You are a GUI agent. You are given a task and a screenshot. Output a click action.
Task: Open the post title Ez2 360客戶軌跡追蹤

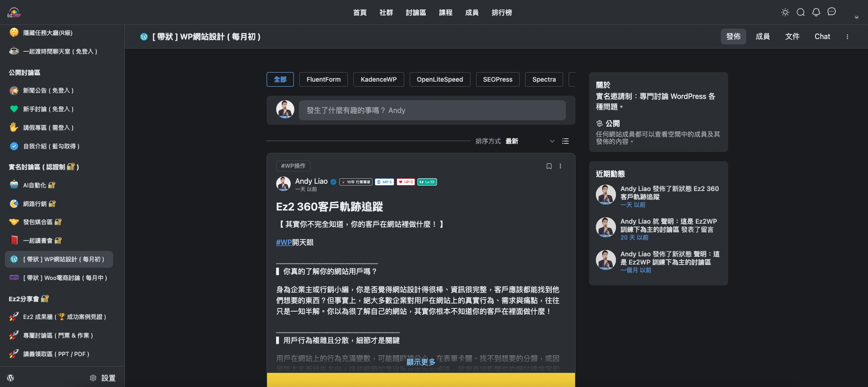click(329, 207)
